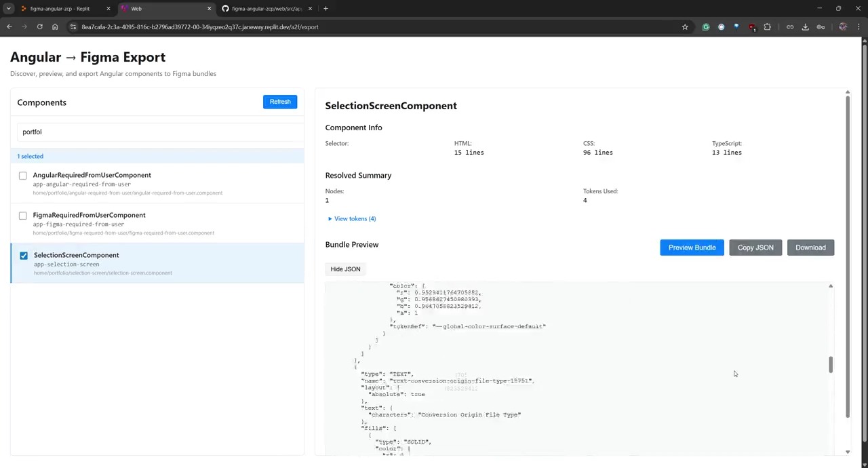Click the '--global-color-surface-default' tokenRef value
The height and width of the screenshot is (468, 868).
point(489,326)
